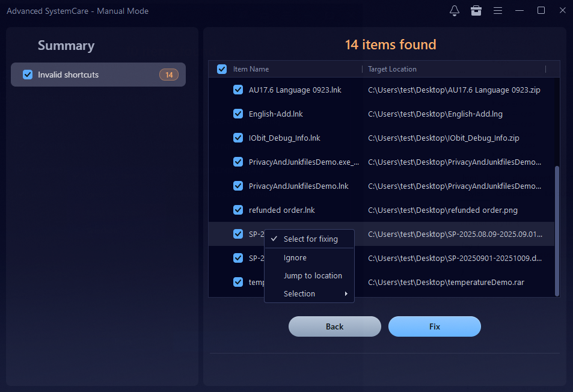Expand the Selection submenu arrow
Screen dimensions: 573x392
click(x=346, y=294)
